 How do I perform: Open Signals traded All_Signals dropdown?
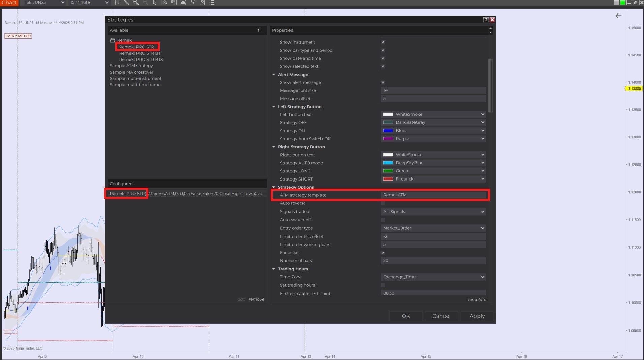(433, 212)
